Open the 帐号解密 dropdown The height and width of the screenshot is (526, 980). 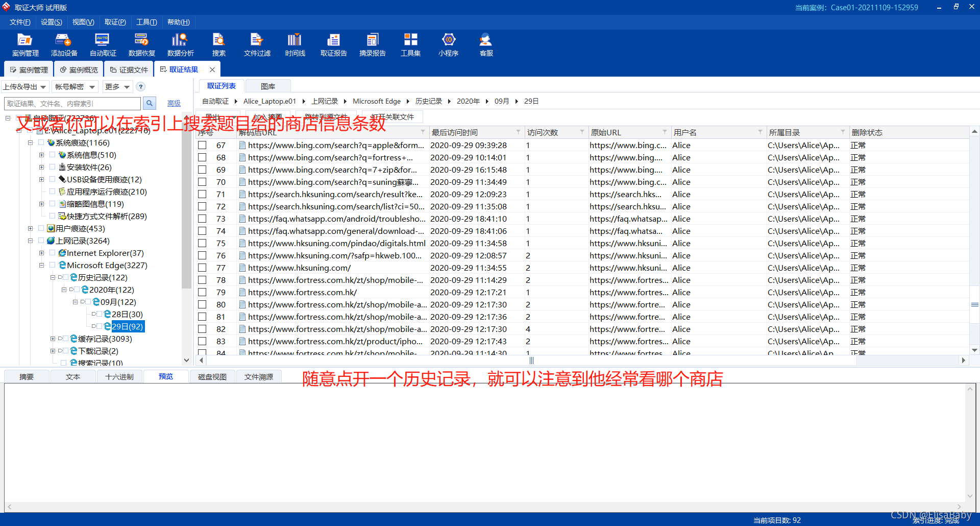[x=75, y=87]
